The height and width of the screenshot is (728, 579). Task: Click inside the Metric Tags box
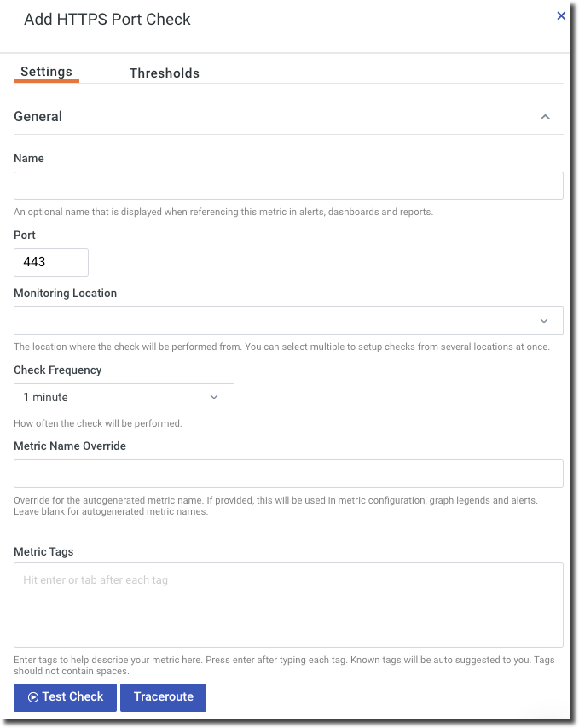click(288, 604)
